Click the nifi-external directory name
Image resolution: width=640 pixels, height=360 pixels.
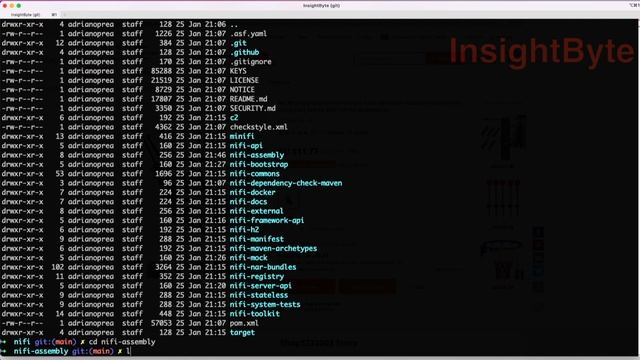click(256, 211)
